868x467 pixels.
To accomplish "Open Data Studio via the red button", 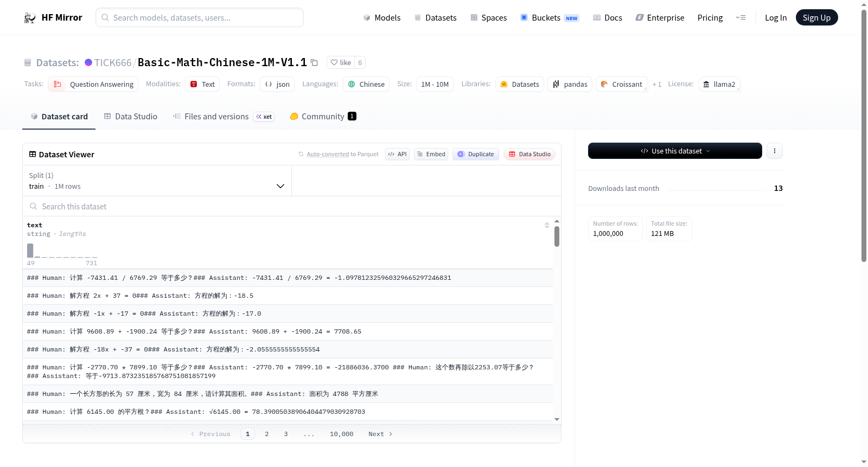I will (x=529, y=154).
